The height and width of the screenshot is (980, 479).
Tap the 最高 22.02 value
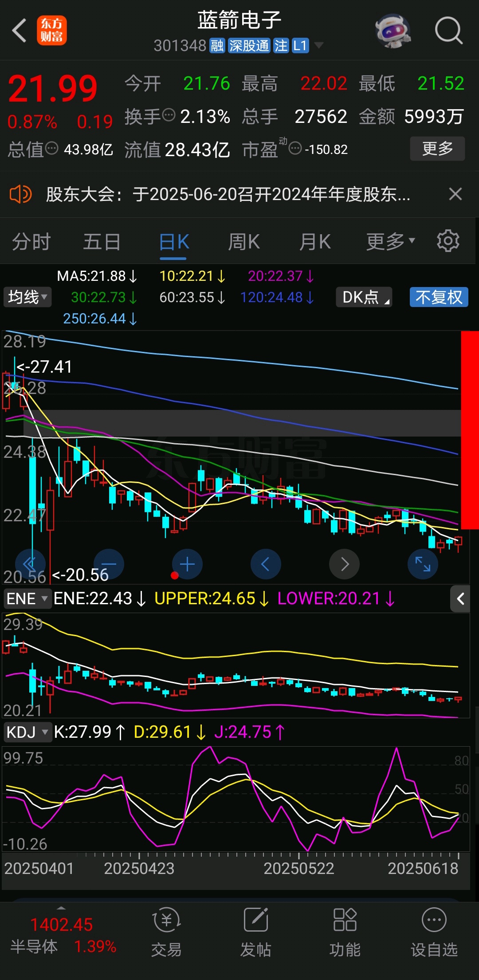[x=324, y=83]
